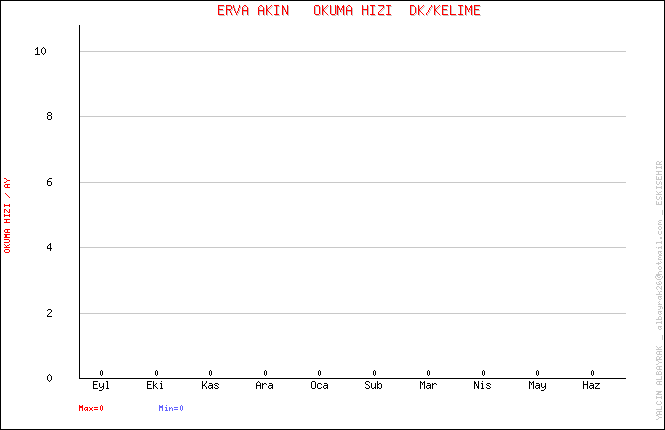This screenshot has width=665, height=430.
Task: Choose the Nis label on x-axis
Action: 483,386
